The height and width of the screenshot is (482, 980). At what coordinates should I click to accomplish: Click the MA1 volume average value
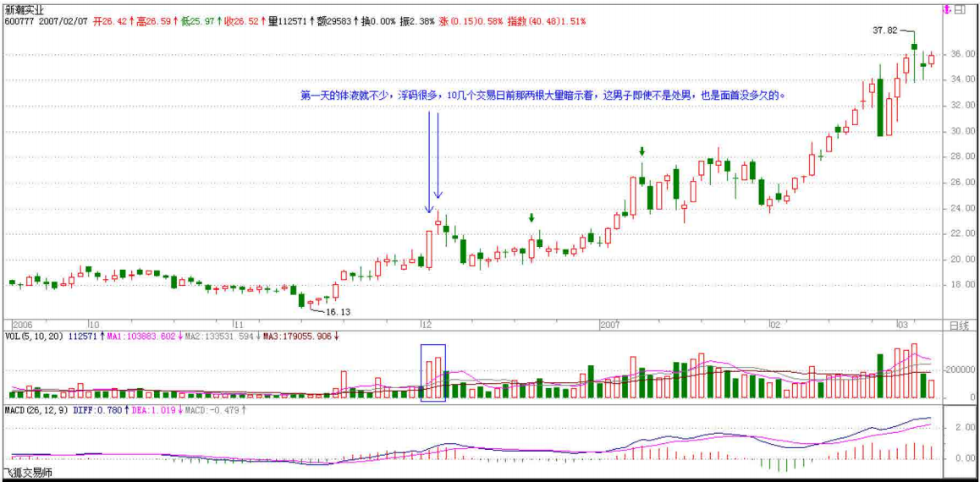coord(142,336)
